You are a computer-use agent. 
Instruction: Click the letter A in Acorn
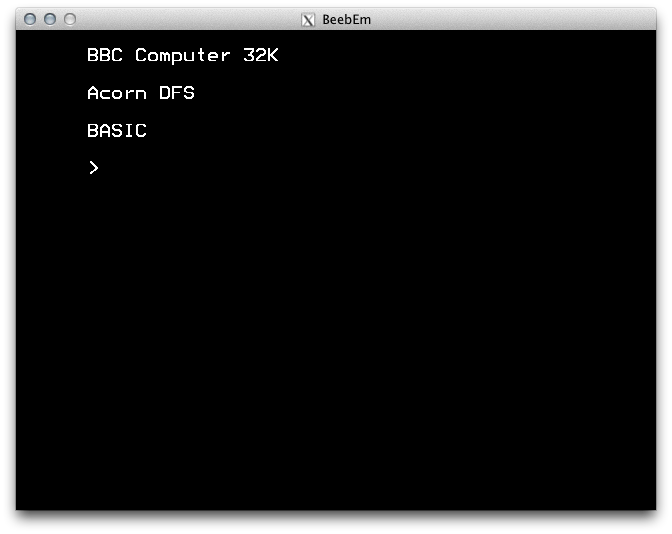click(x=93, y=93)
